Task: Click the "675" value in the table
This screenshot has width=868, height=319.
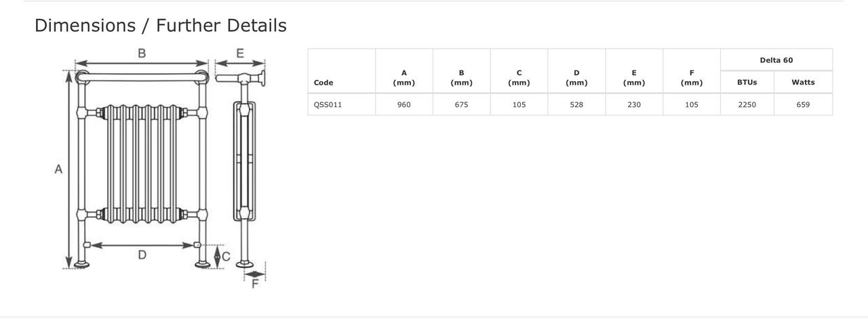Action: coord(461,105)
